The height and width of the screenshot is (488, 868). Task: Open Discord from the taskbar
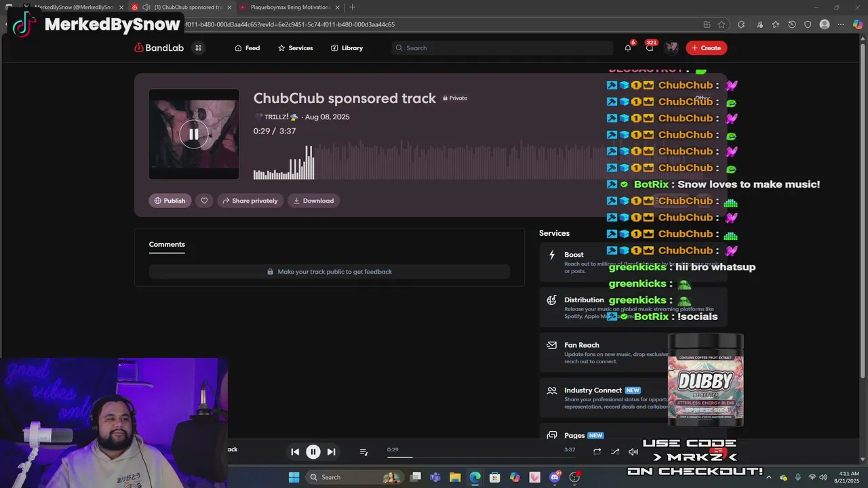click(555, 477)
